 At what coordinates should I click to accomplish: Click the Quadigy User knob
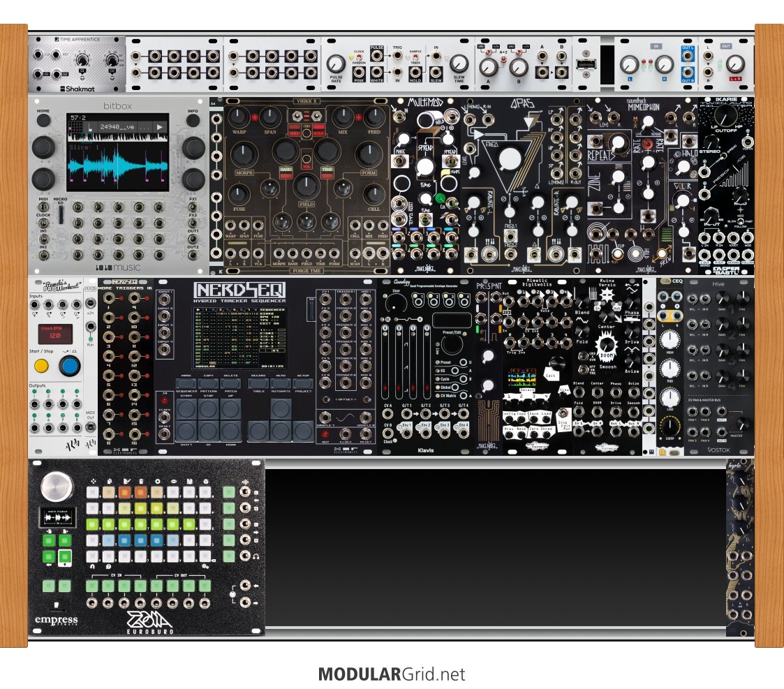396,304
